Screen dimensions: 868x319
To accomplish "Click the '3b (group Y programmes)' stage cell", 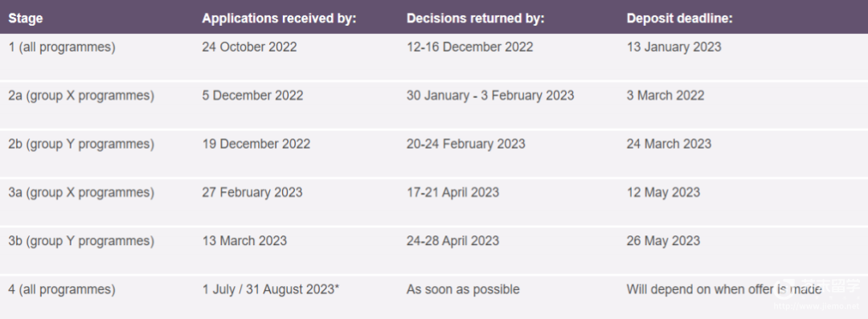I will click(x=81, y=241).
